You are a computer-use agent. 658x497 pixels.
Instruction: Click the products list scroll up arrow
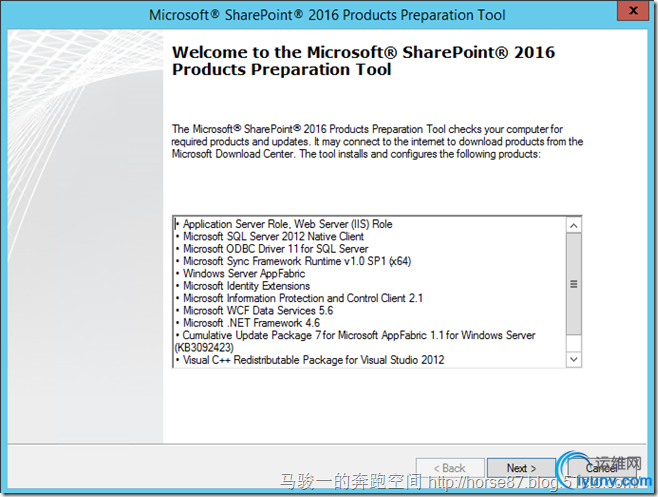click(x=574, y=225)
